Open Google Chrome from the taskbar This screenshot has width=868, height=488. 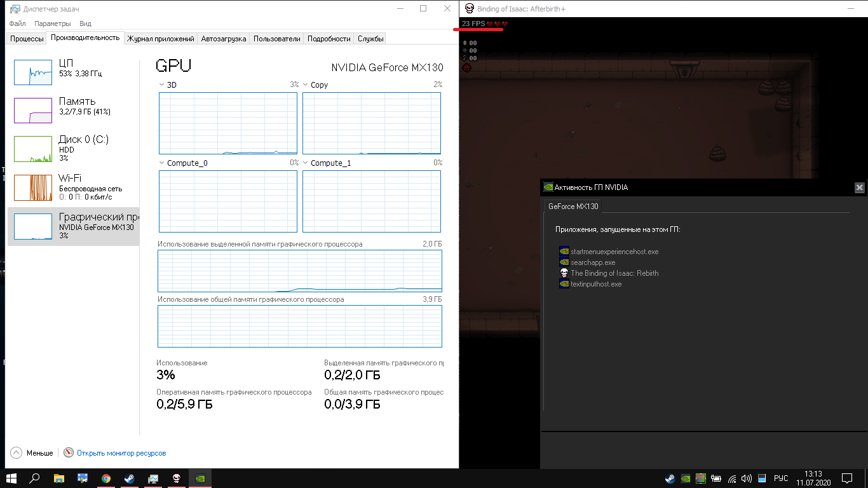coord(106,478)
